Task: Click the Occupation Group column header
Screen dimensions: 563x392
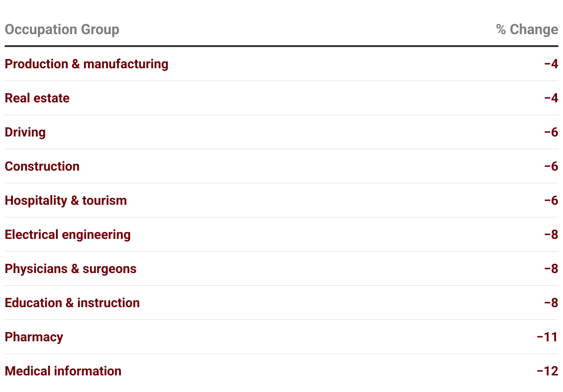Action: click(x=62, y=30)
